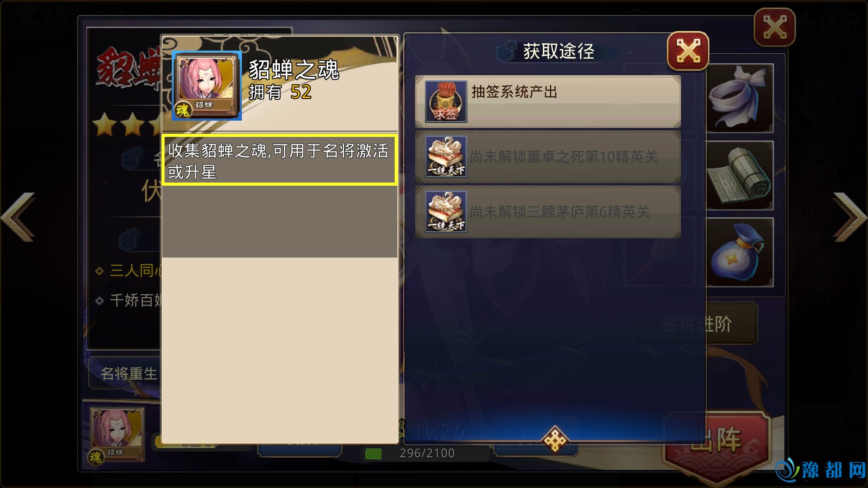The width and height of the screenshot is (868, 488).
Task: Go to previous hero with left arrow
Action: click(18, 217)
